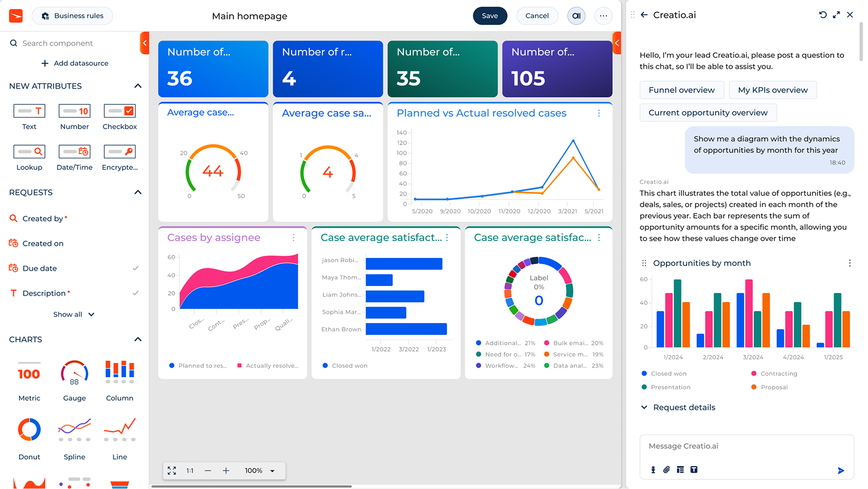This screenshot has width=868, height=489.
Task: Add a Lookup attribute icon
Action: click(x=29, y=152)
